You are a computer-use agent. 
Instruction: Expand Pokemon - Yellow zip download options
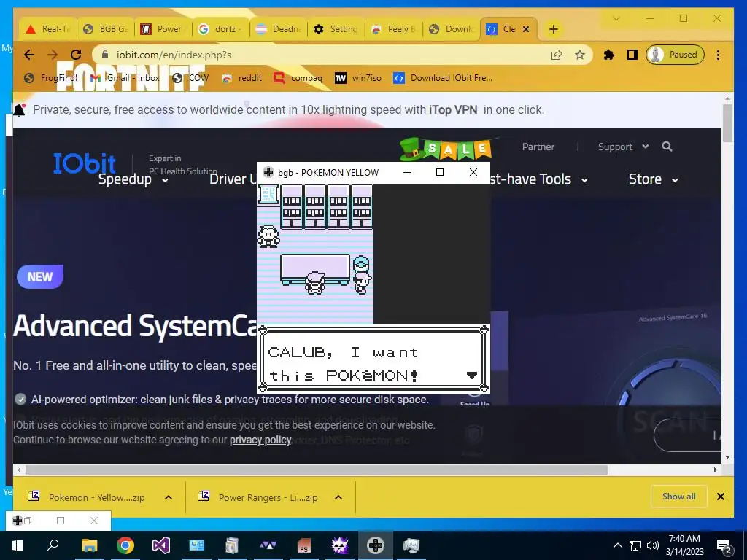[169, 497]
